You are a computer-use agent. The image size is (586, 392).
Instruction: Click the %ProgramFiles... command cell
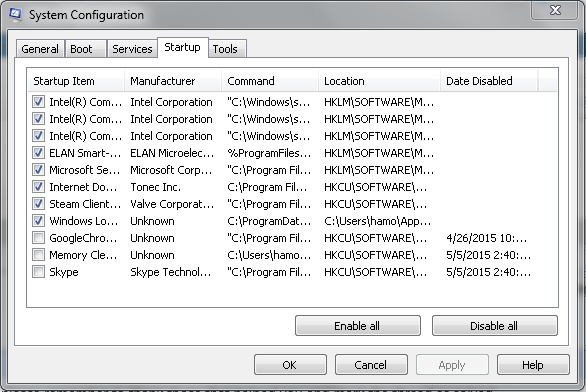[x=269, y=153]
